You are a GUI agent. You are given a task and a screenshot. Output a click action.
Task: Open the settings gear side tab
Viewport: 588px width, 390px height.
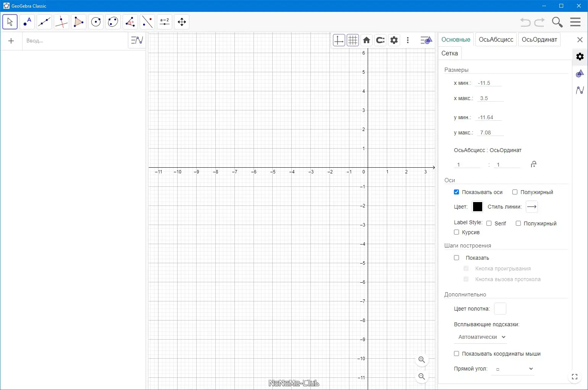580,57
